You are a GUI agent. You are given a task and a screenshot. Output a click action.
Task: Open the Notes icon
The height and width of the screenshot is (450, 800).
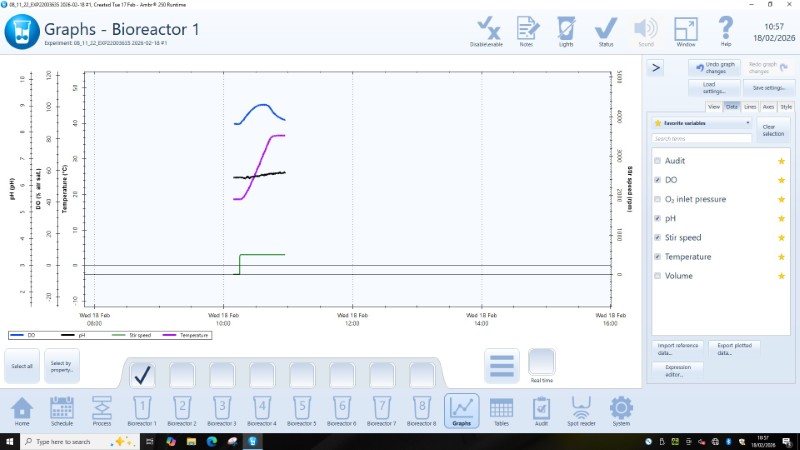(x=526, y=30)
